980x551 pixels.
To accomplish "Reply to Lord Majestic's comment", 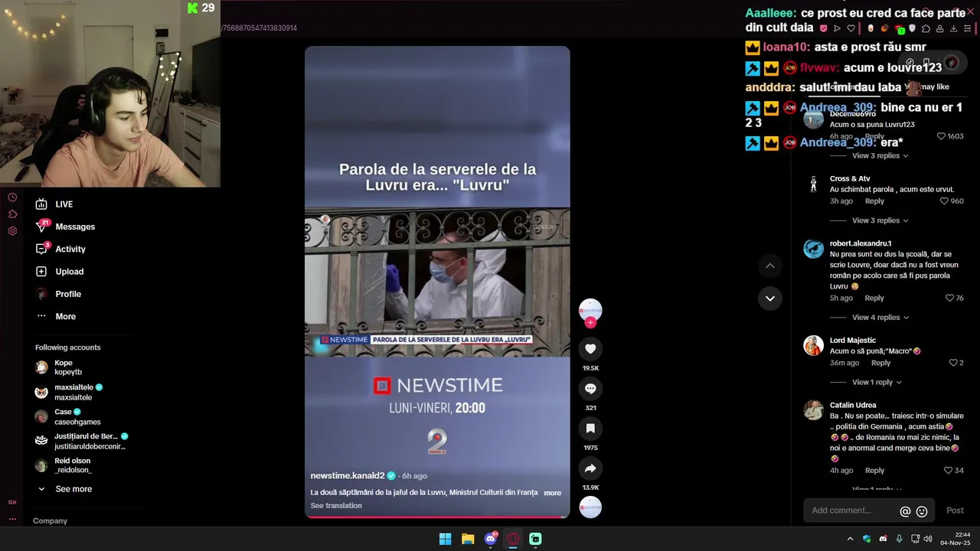I will click(x=881, y=363).
